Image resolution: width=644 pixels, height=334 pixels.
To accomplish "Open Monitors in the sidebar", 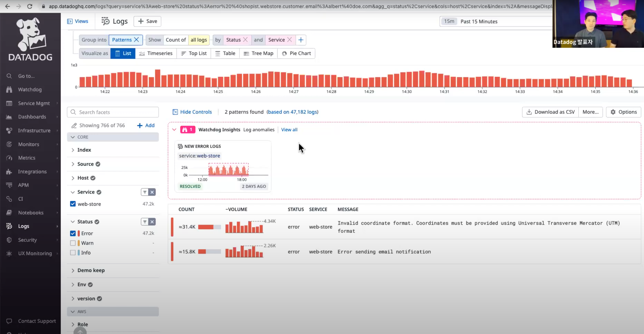I will (28, 144).
